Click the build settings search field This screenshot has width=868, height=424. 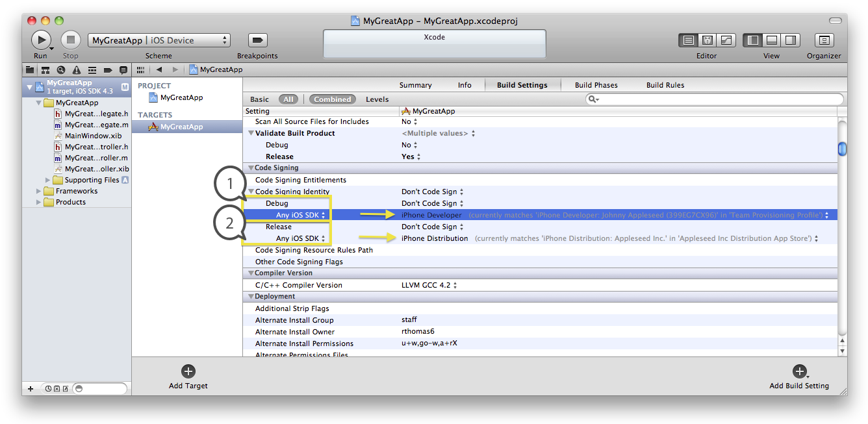(x=715, y=99)
